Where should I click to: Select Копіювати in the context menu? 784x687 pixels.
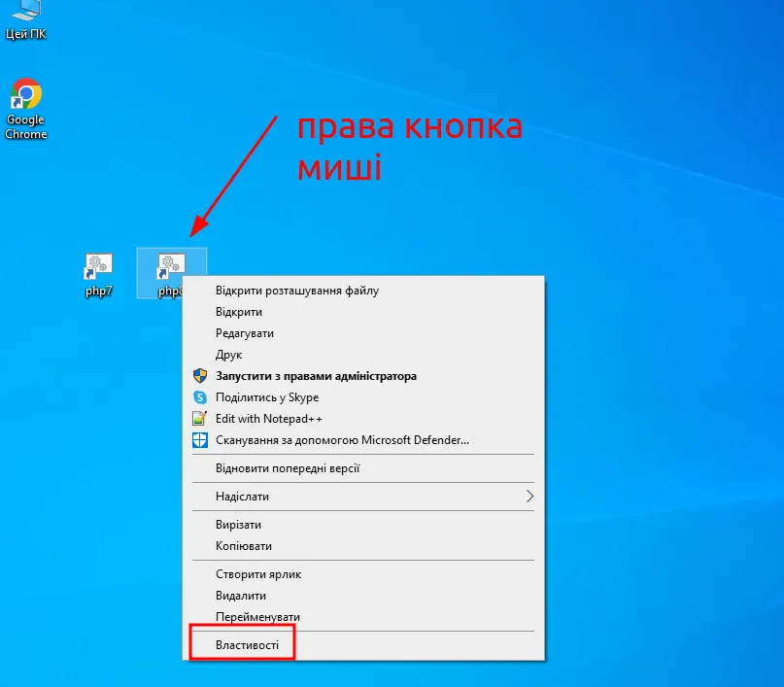point(244,546)
